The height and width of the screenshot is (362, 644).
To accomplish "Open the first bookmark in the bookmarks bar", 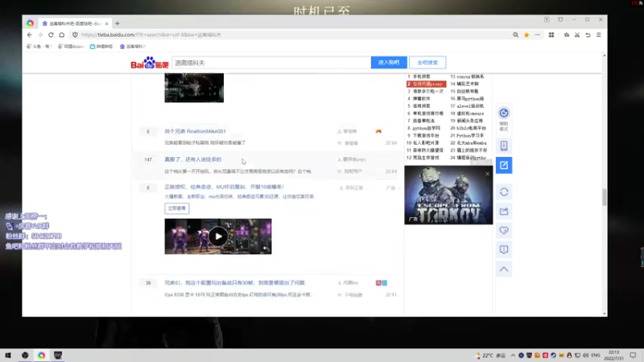I will coord(39,47).
